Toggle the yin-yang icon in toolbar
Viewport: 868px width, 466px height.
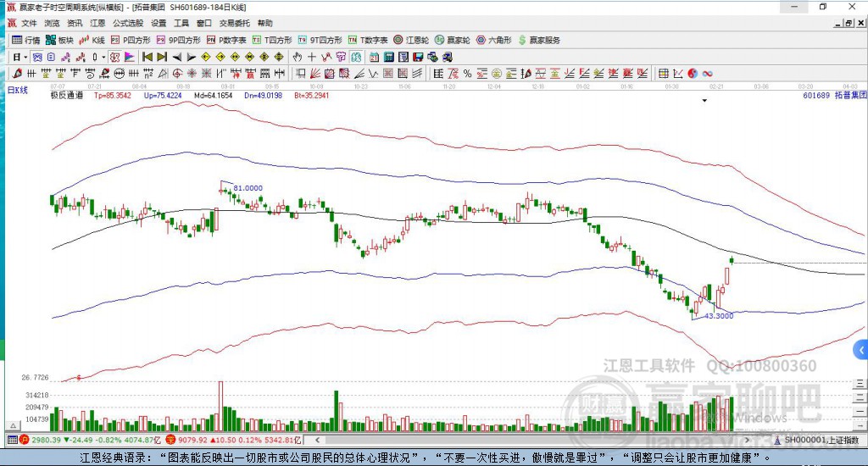point(693,74)
